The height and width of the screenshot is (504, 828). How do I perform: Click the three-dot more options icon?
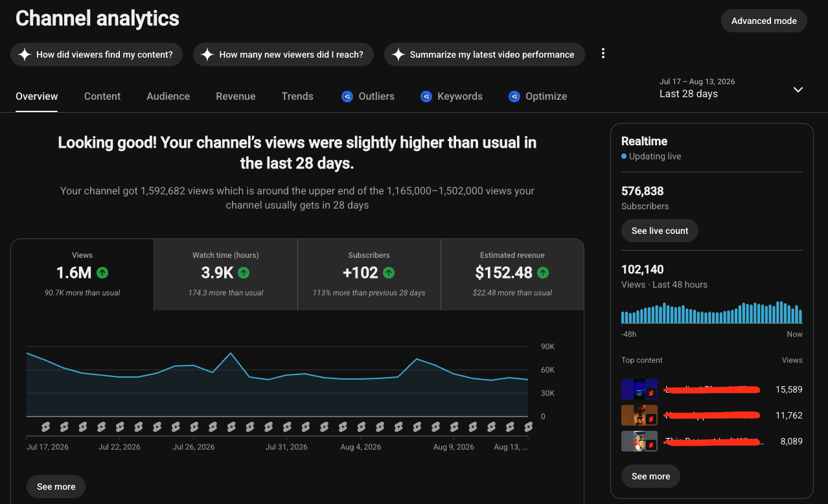point(603,54)
